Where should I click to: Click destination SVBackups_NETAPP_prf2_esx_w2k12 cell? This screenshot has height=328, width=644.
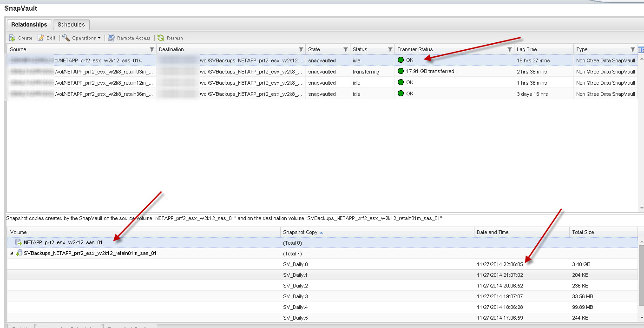pyautogui.click(x=231, y=60)
